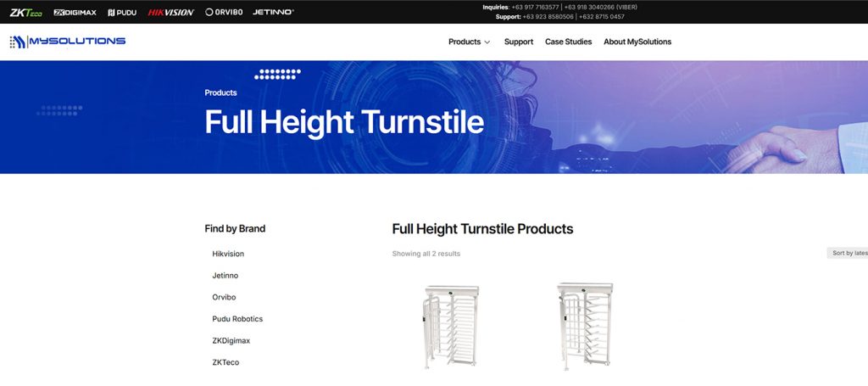
Task: Click the 'Showing all 2 results' text
Action: (x=426, y=254)
